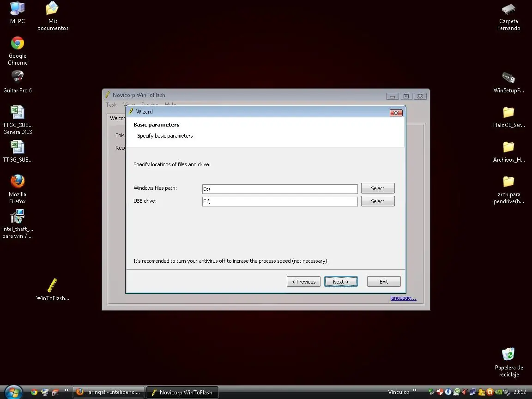532x399 pixels.
Task: Click the Novicorp WinToFlash title bar icon
Action: pyautogui.click(x=108, y=95)
